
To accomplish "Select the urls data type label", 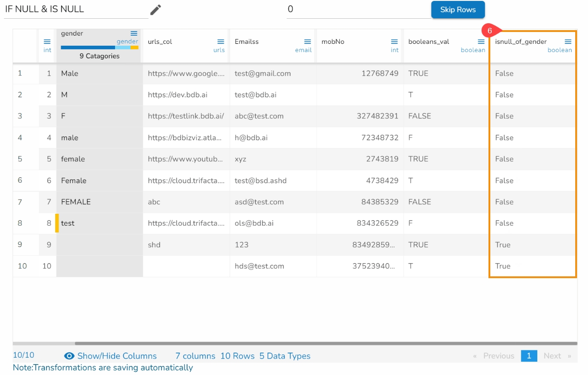I will [219, 50].
